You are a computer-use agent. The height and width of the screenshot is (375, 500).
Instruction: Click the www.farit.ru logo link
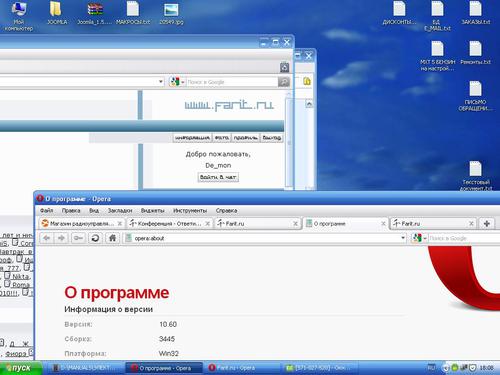click(x=229, y=105)
